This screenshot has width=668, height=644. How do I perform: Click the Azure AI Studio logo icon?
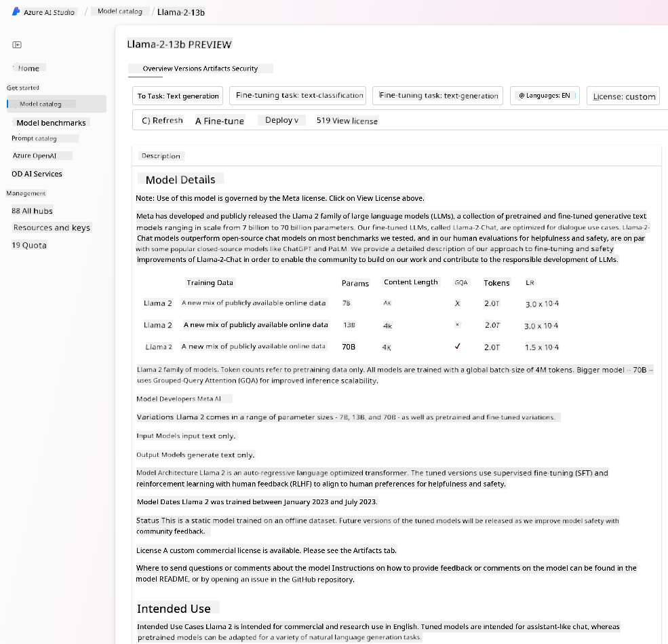click(x=16, y=12)
